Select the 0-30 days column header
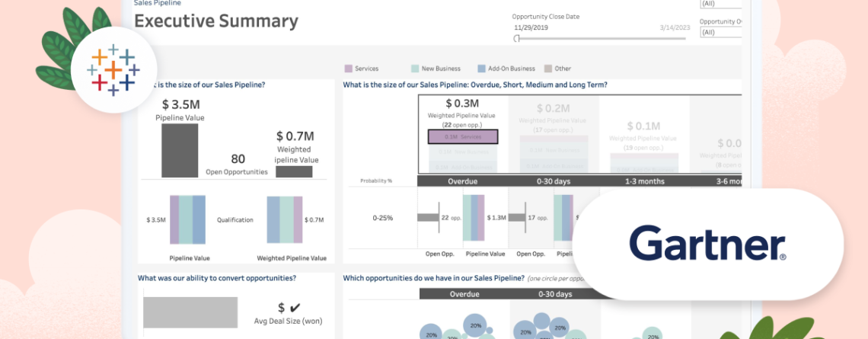 554,181
